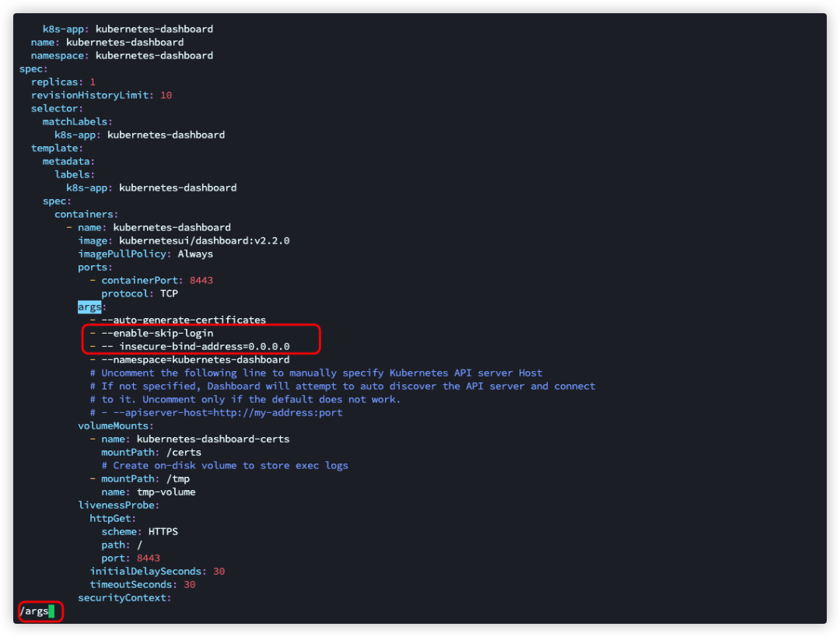Click 'name: tmp-volume' line
This screenshot has height=637, width=840.
[149, 492]
